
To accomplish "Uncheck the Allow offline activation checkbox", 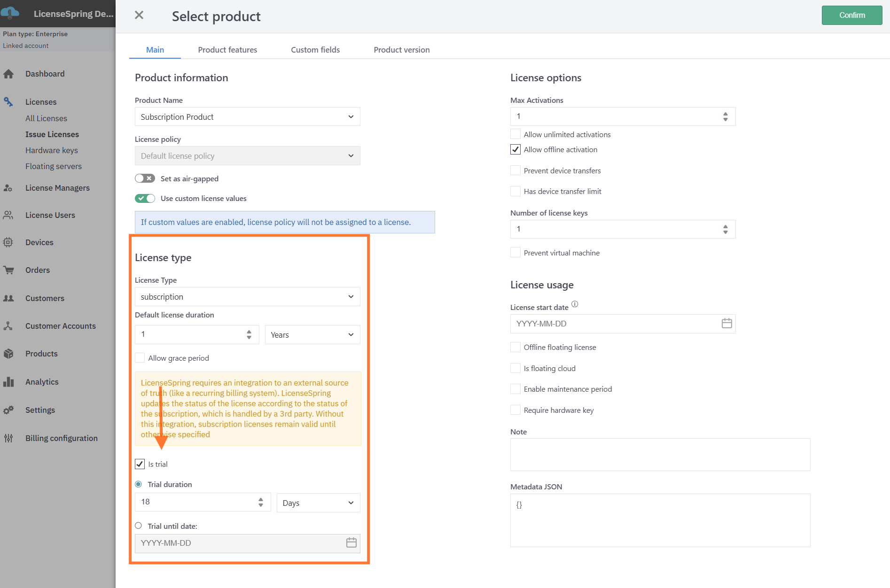I will point(515,149).
